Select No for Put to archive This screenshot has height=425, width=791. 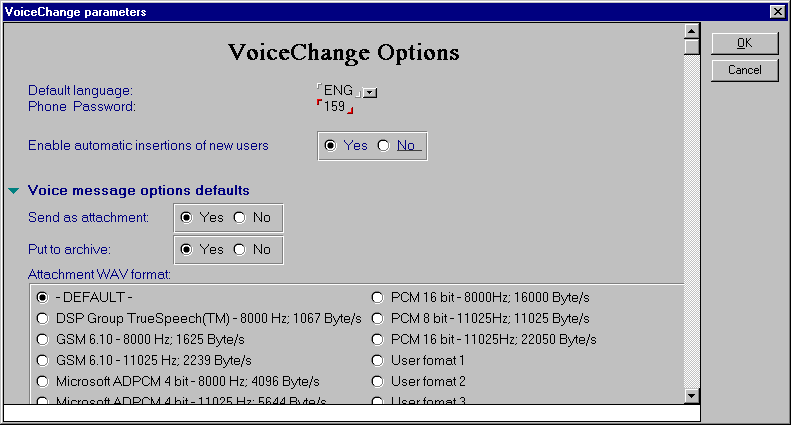240,250
